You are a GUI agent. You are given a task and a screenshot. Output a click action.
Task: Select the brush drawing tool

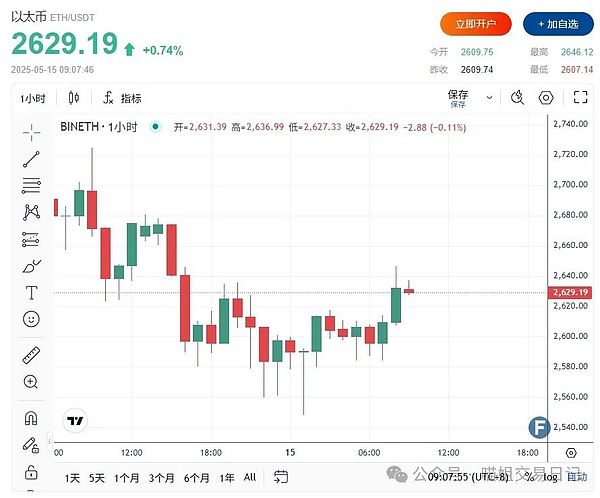[x=31, y=266]
